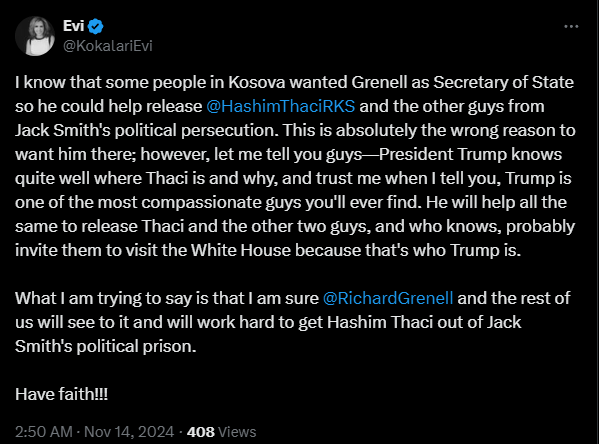Follow the @HashimThaciRKS mention link
Viewport: 599px width, 444px height.
click(x=280, y=106)
